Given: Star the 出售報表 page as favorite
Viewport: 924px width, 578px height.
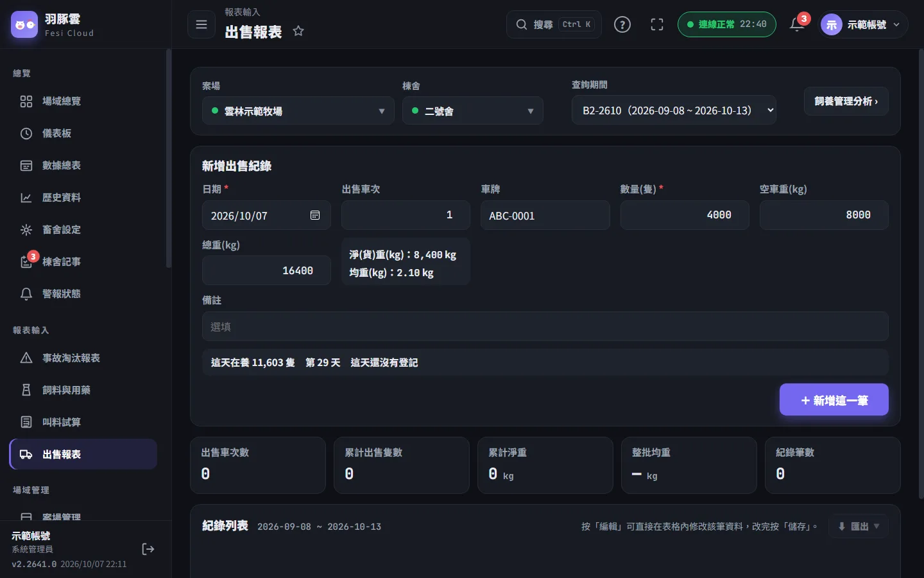Looking at the screenshot, I should coord(298,31).
